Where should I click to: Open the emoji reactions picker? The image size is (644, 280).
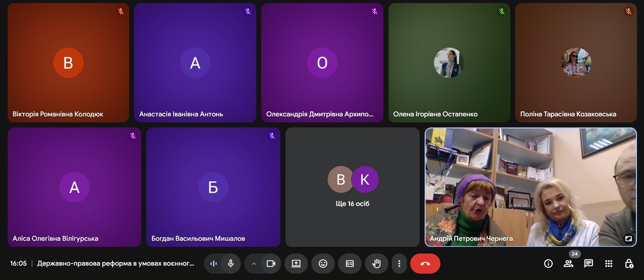[x=323, y=264]
